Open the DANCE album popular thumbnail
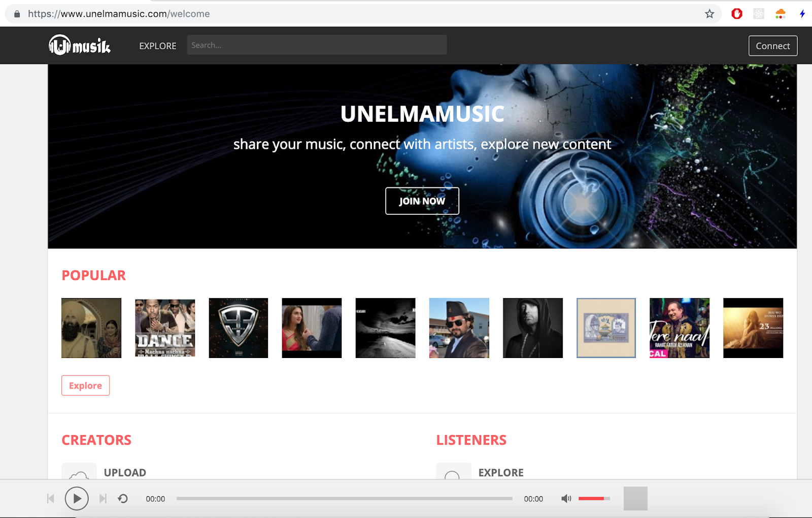The image size is (812, 518). [165, 328]
